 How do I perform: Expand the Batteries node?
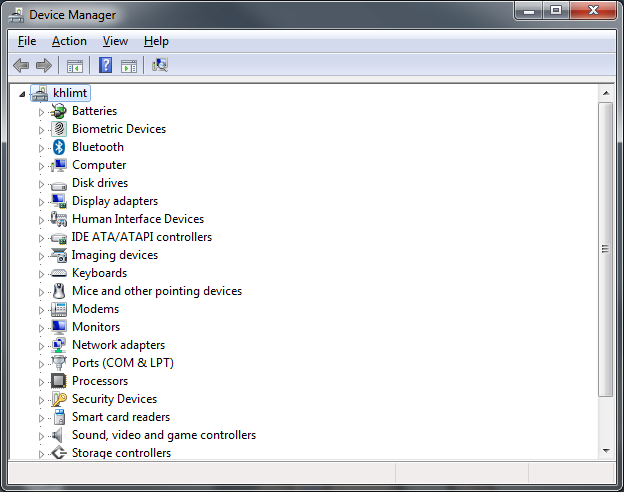(x=41, y=112)
